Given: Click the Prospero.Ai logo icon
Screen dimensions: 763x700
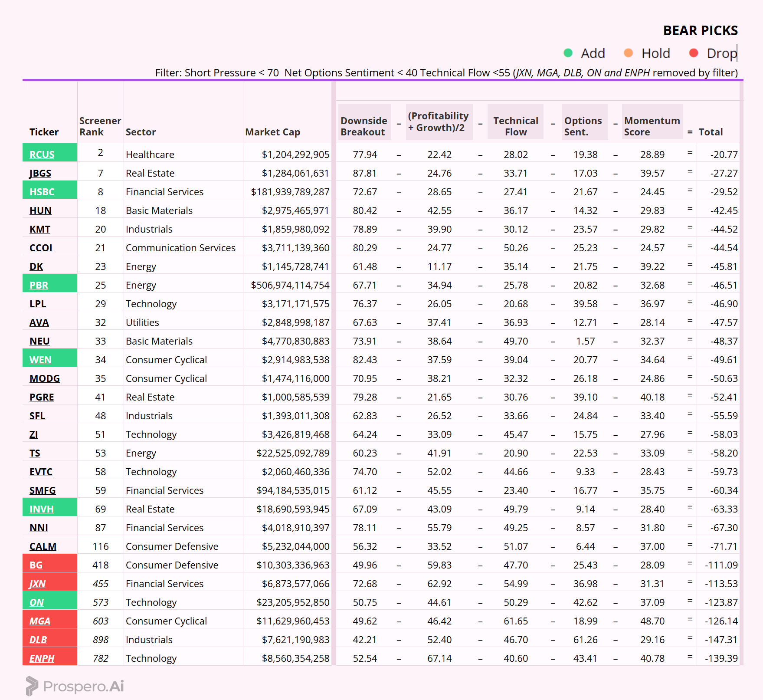Looking at the screenshot, I should (32, 686).
